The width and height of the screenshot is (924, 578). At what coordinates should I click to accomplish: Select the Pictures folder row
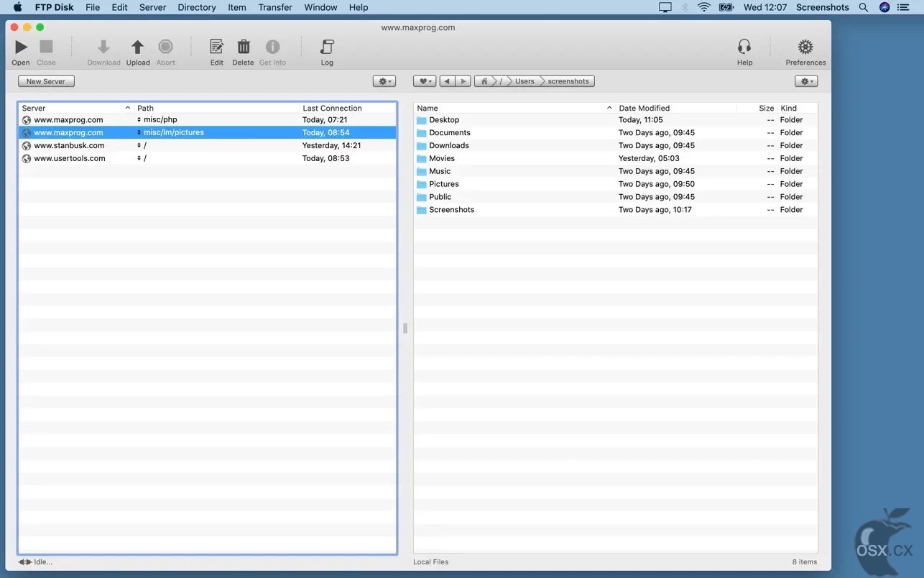[x=616, y=185]
